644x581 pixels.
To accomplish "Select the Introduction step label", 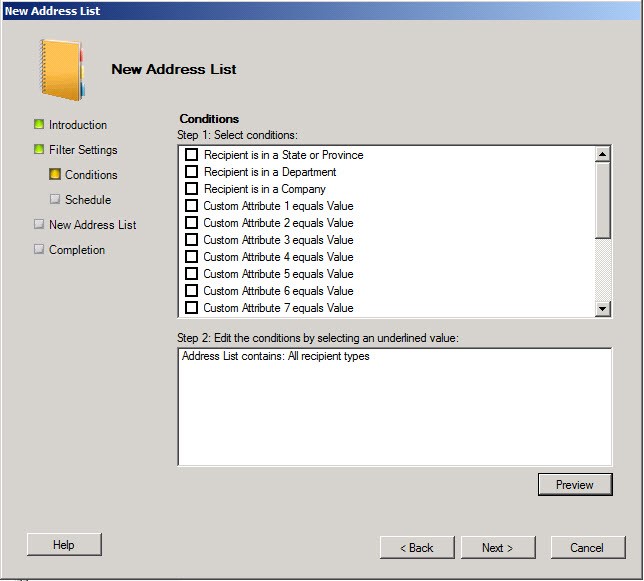I will (x=78, y=125).
